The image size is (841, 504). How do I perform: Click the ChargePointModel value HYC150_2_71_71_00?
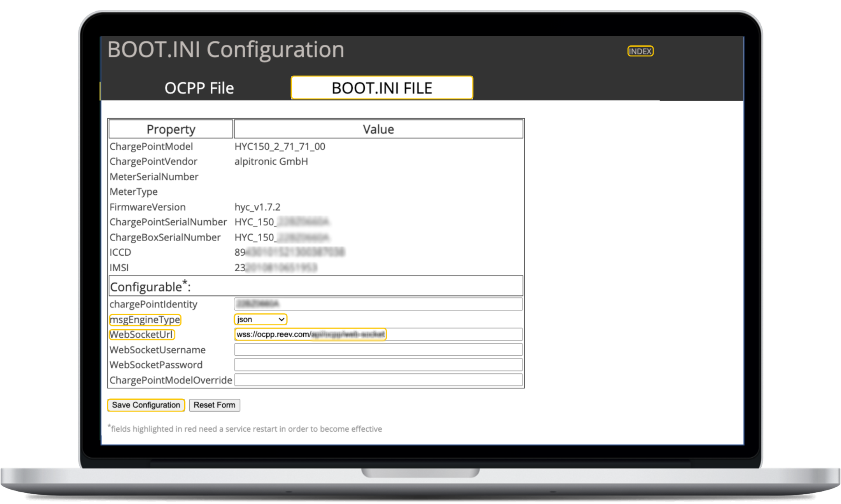coord(280,146)
